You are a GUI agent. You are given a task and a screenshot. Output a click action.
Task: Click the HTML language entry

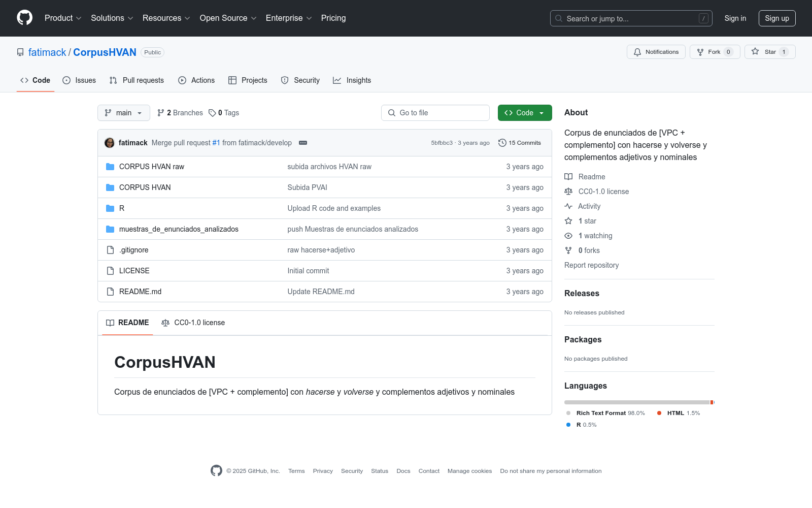click(679, 413)
